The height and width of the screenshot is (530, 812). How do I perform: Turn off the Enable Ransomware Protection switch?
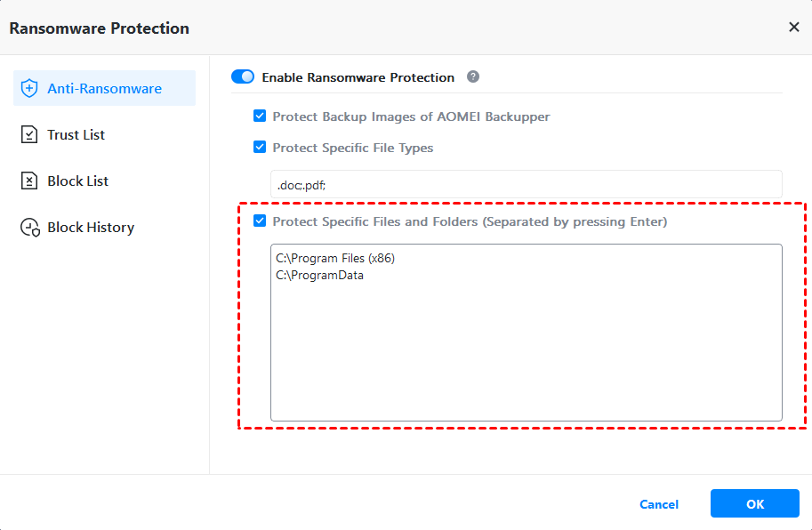[x=243, y=77]
